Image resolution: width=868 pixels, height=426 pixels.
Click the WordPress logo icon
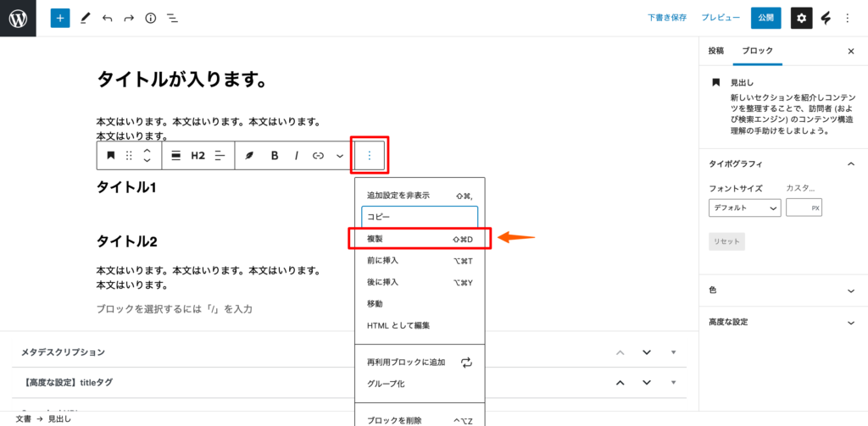coord(18,18)
